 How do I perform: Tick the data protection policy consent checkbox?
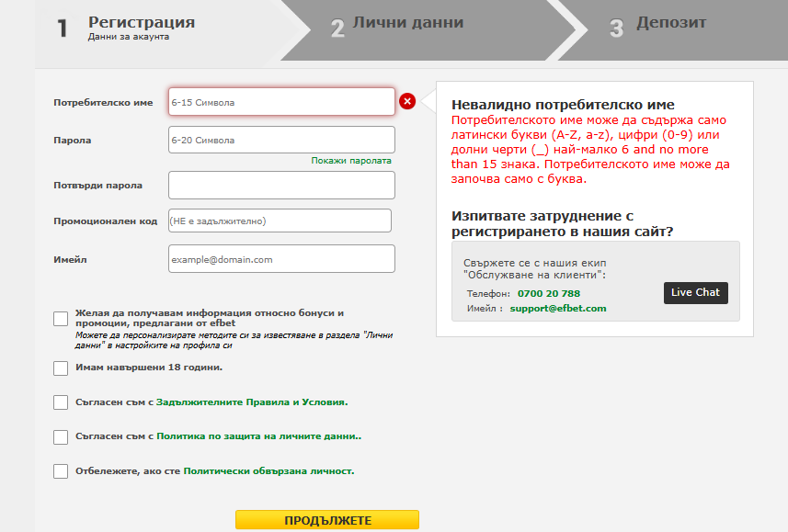click(x=60, y=439)
